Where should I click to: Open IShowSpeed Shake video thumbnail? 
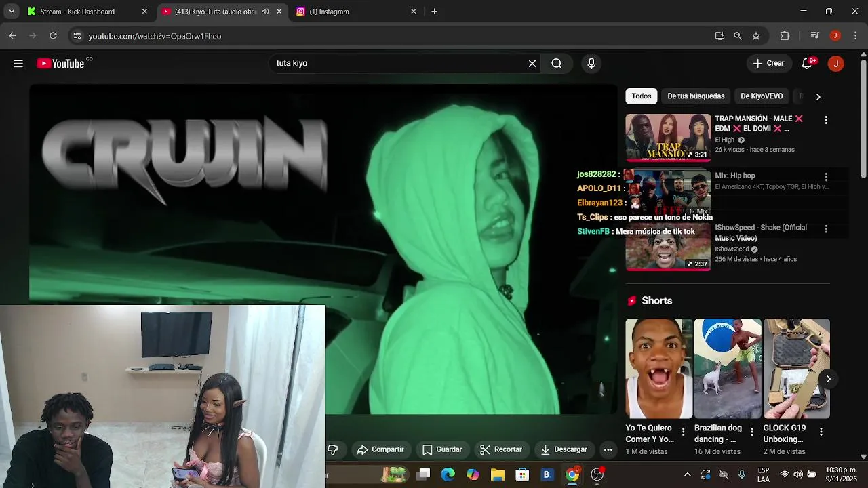668,247
